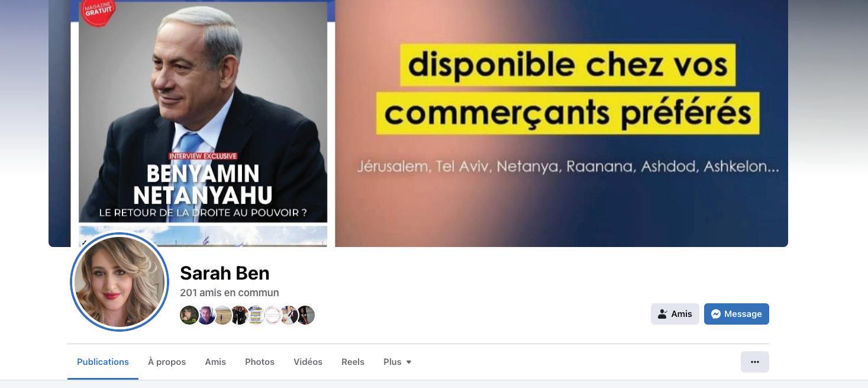This screenshot has height=388, width=868.
Task: Open the Amis friendship status button
Action: 675,314
